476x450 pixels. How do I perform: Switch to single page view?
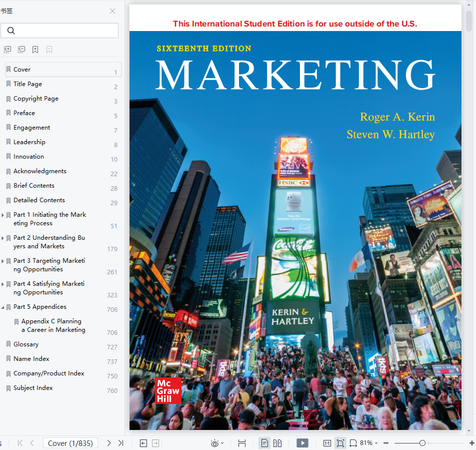click(264, 443)
